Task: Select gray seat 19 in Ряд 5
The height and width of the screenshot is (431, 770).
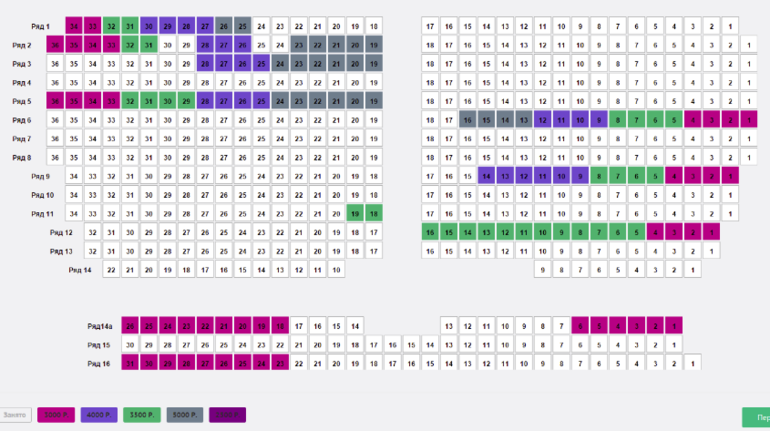Action: (373, 101)
